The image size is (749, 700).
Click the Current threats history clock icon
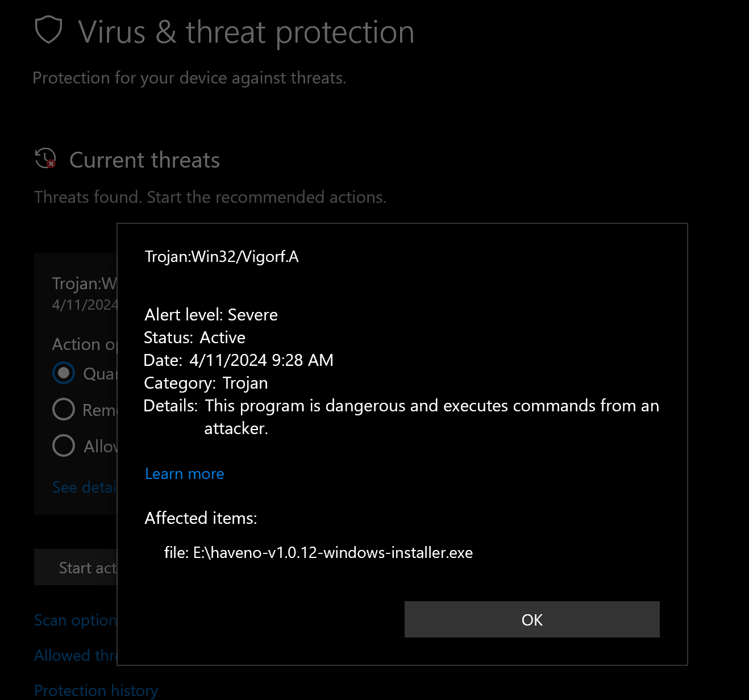(x=45, y=159)
